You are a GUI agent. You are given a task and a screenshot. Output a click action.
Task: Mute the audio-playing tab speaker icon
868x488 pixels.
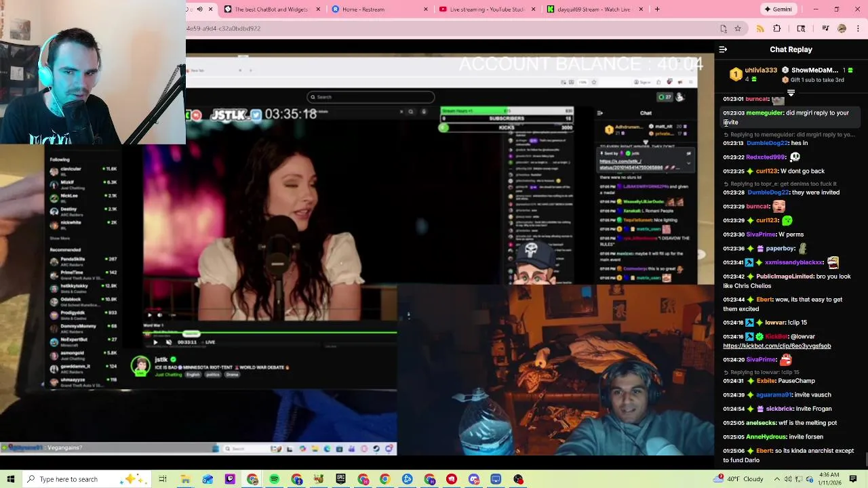tap(199, 9)
